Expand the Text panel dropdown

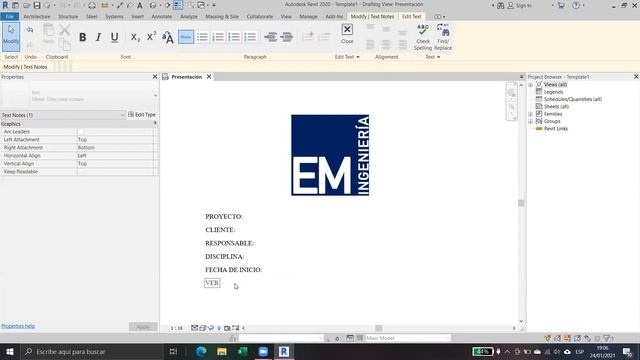pyautogui.click(x=433, y=57)
